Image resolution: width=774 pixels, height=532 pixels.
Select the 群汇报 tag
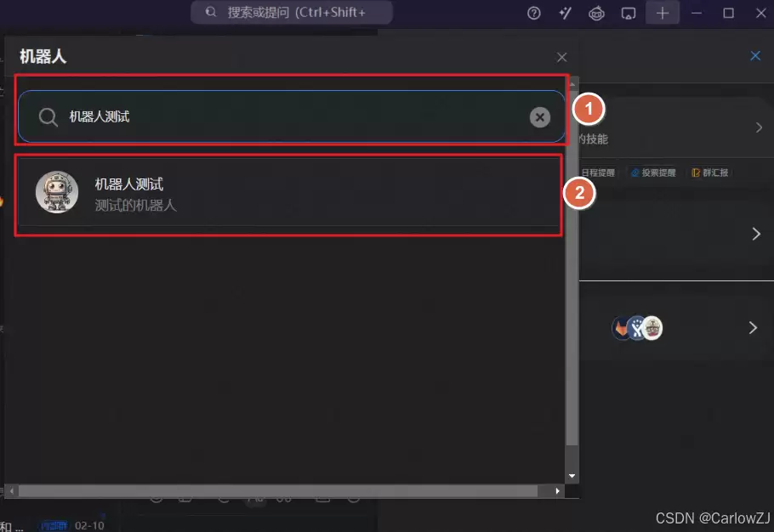pyautogui.click(x=709, y=173)
